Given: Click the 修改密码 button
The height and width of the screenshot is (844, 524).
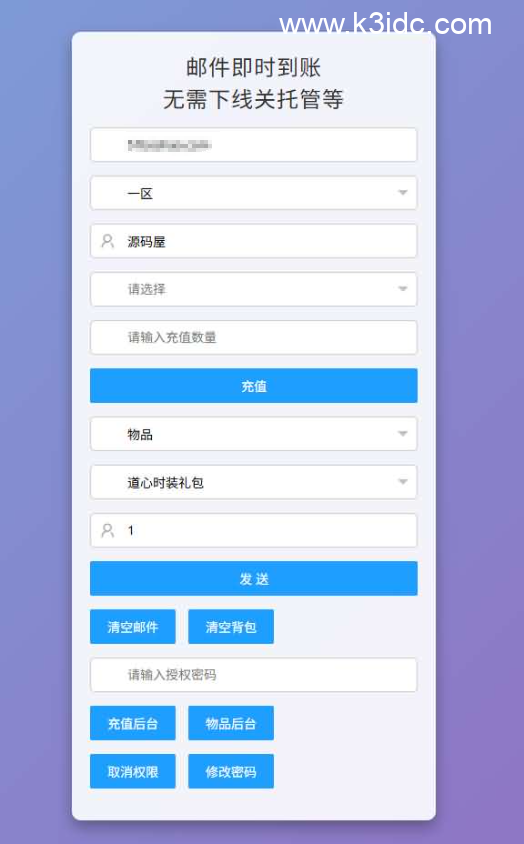Looking at the screenshot, I should coord(231,771).
